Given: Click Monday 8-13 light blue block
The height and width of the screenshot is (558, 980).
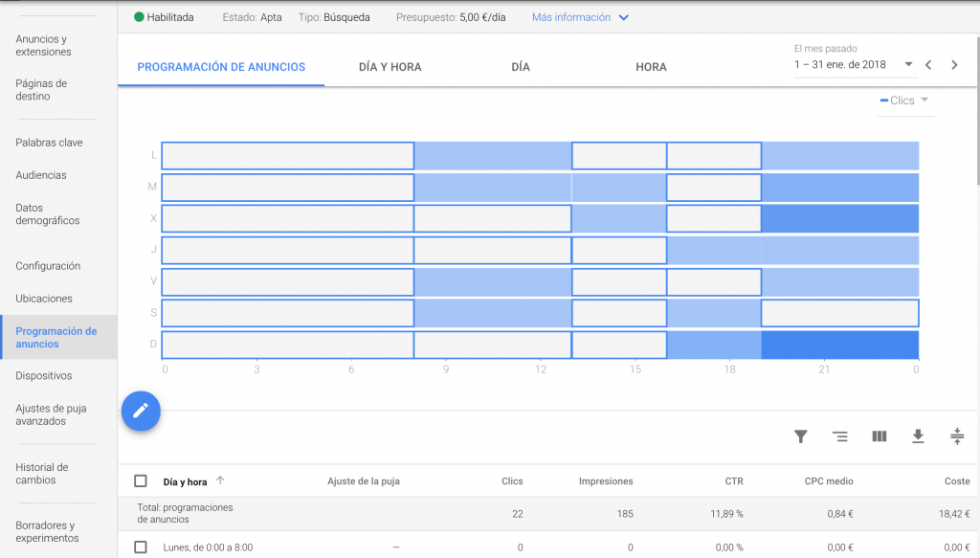Looking at the screenshot, I should point(493,156).
